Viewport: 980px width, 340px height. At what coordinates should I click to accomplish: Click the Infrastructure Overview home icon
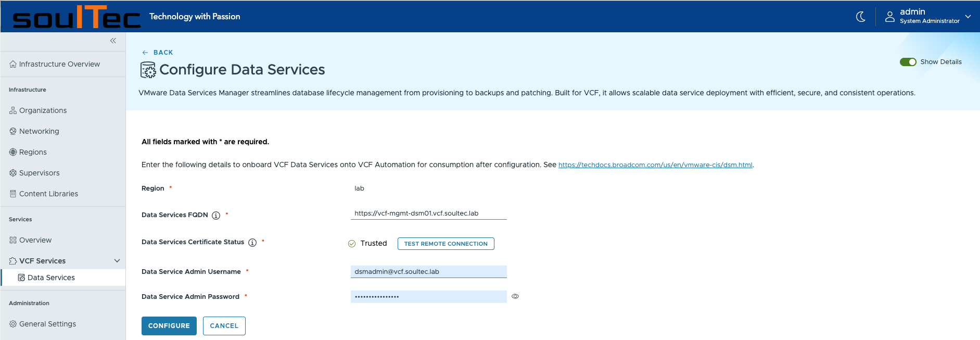tap(13, 65)
